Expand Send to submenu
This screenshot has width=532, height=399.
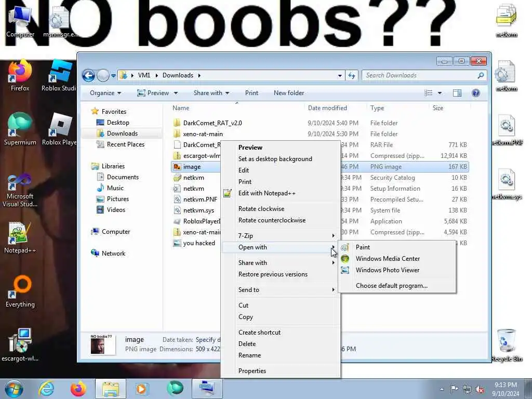281,290
